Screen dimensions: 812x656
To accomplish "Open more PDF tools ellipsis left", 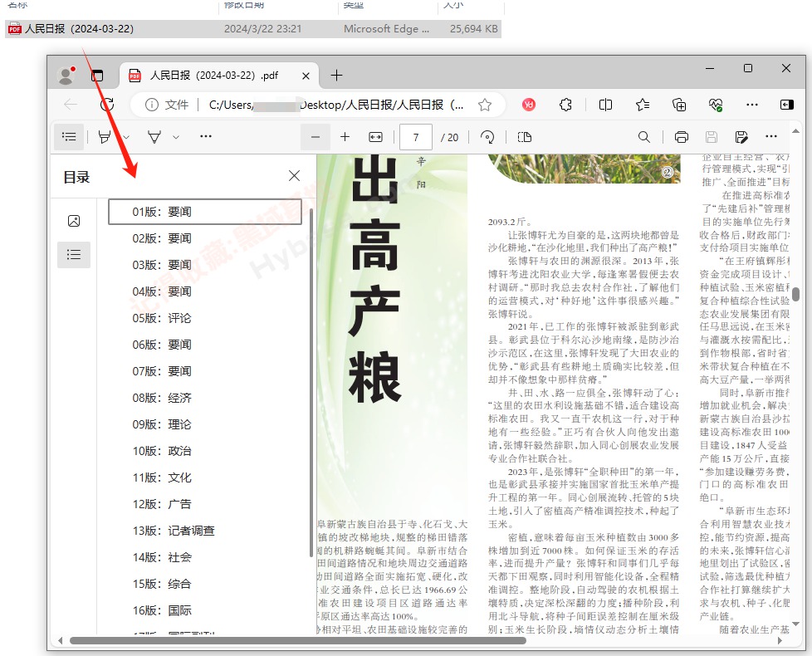I will 206,137.
